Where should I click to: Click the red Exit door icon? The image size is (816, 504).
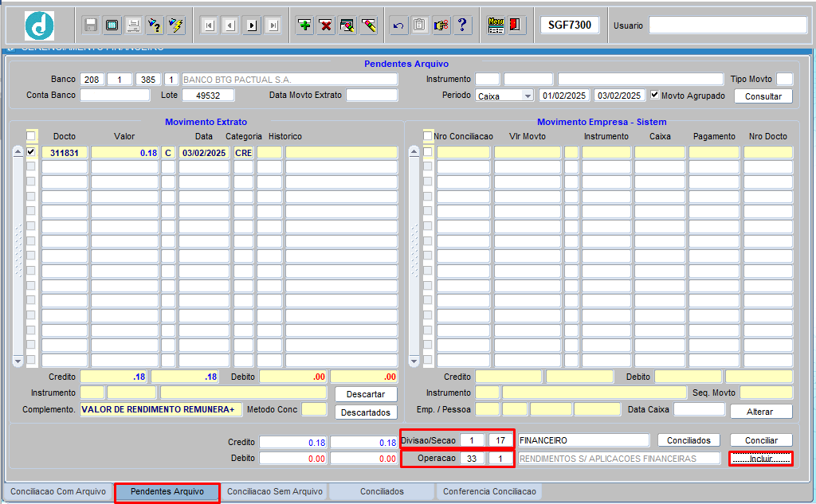(516, 25)
